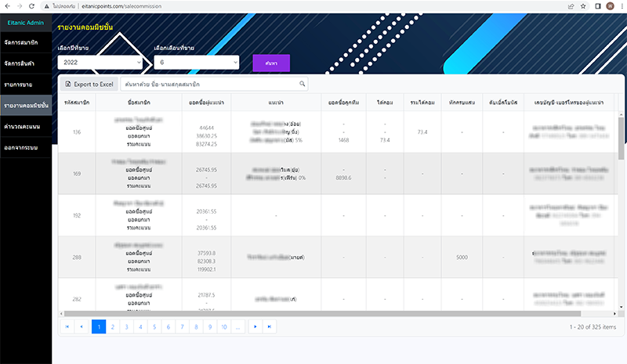This screenshot has width=627, height=364.
Task: Click the browser back arrow
Action: click(x=8, y=5)
